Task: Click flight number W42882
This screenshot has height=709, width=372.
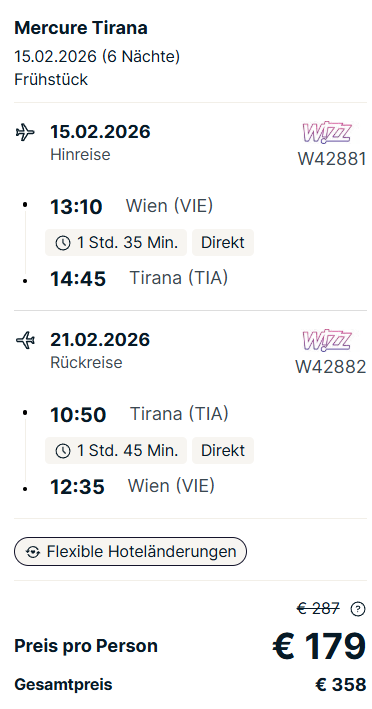Action: point(331,367)
